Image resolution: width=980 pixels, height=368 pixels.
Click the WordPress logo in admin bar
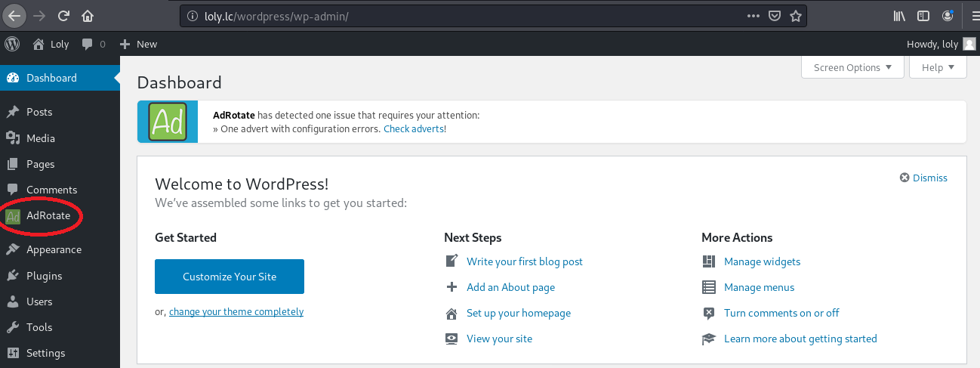(x=12, y=44)
